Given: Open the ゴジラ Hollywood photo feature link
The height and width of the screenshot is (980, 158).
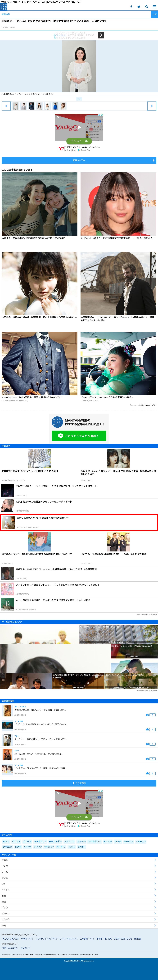Looking at the screenshot, I should coord(41,724).
